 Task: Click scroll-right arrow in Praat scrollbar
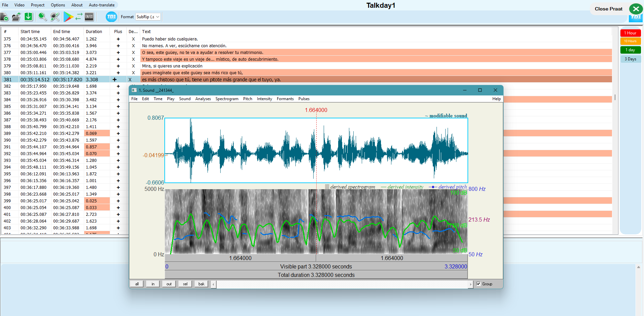(471, 284)
